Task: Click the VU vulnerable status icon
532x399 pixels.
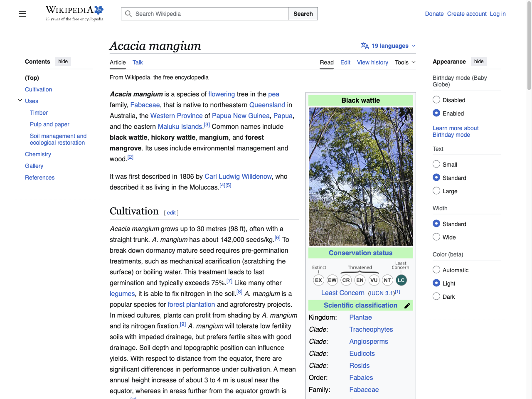Action: click(374, 280)
